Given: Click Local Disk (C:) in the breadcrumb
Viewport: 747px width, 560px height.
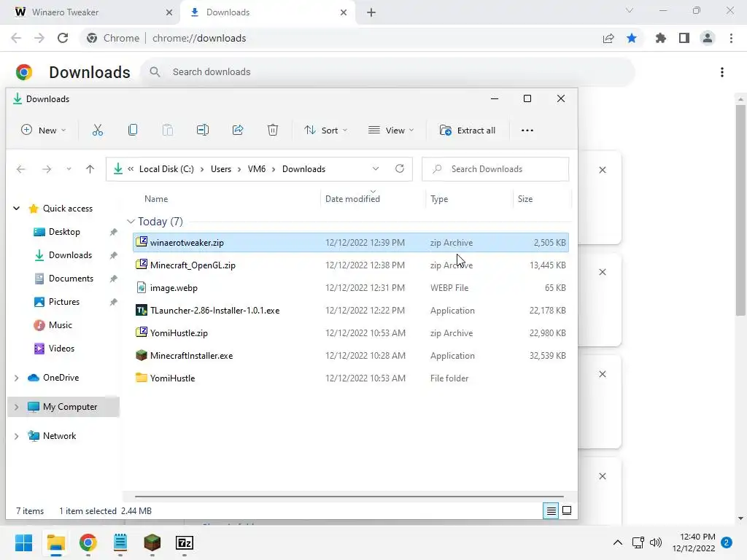Looking at the screenshot, I should [x=166, y=169].
